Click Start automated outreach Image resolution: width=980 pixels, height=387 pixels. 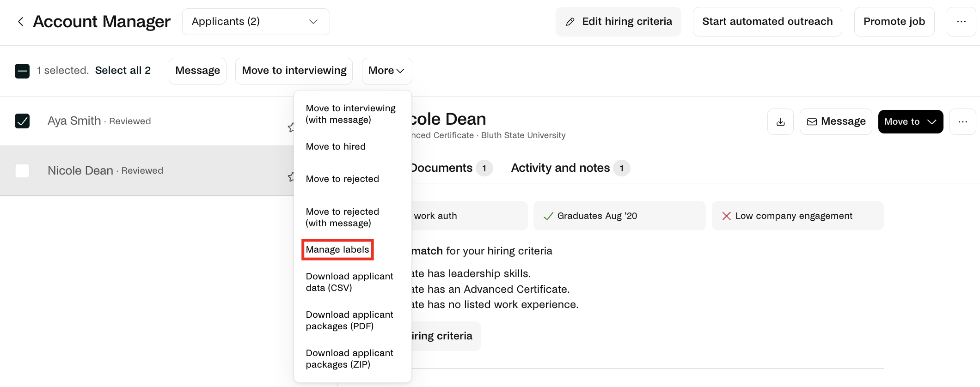click(767, 22)
